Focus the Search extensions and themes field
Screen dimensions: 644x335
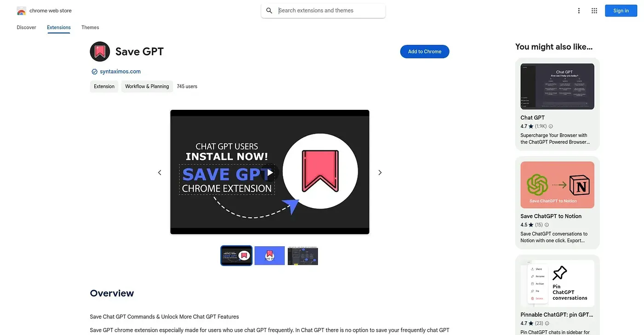coord(323,11)
